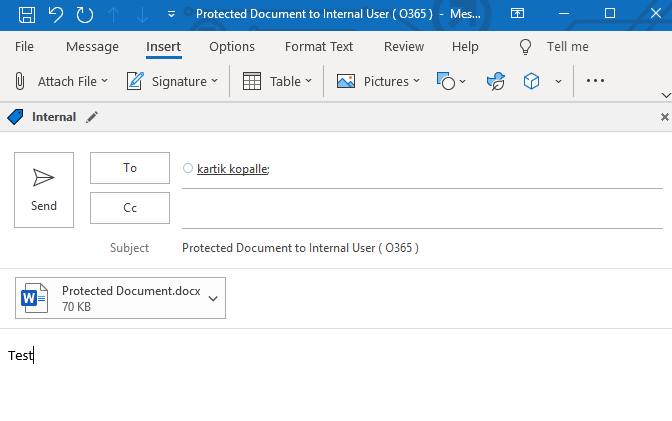Edit sensitivity label with pencil icon
Image resolution: width=672 pixels, height=421 pixels.
click(92, 117)
